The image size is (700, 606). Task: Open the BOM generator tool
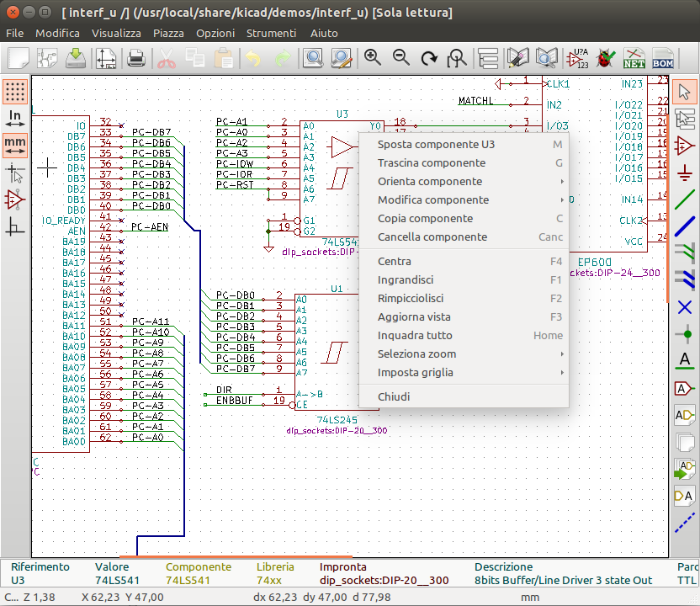coord(663,58)
